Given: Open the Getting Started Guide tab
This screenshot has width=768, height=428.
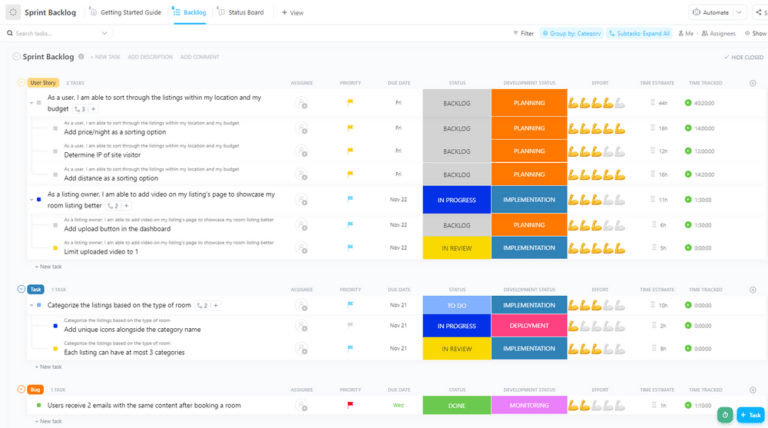Looking at the screenshot, I should (x=126, y=13).
